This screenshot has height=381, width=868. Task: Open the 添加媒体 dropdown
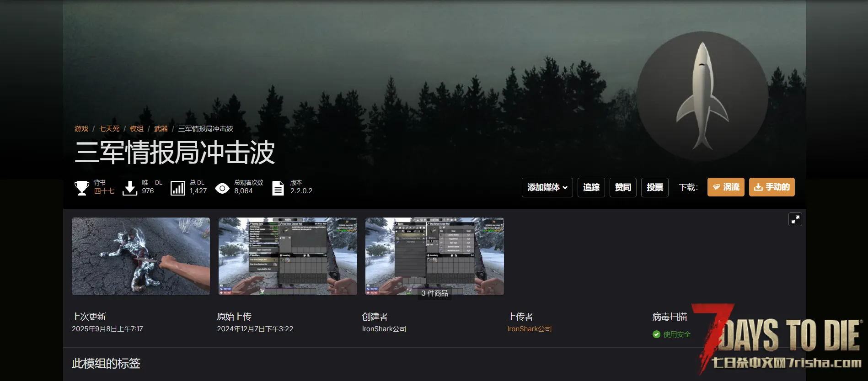point(547,187)
